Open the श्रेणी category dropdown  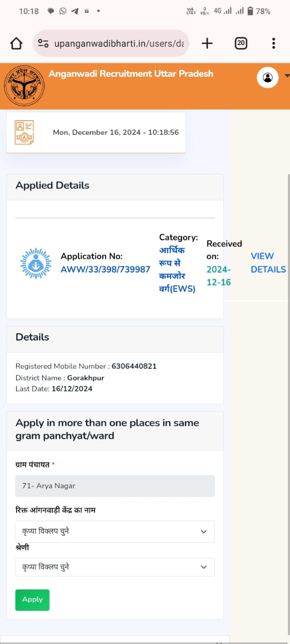(x=115, y=567)
